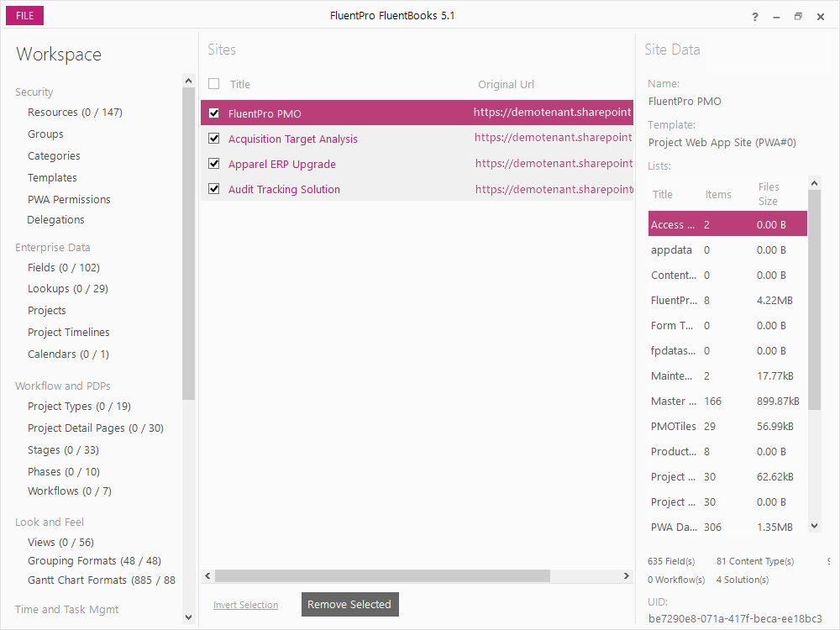840x630 pixels.
Task: Open Grouping Formats (48 / 48)
Action: click(x=94, y=561)
